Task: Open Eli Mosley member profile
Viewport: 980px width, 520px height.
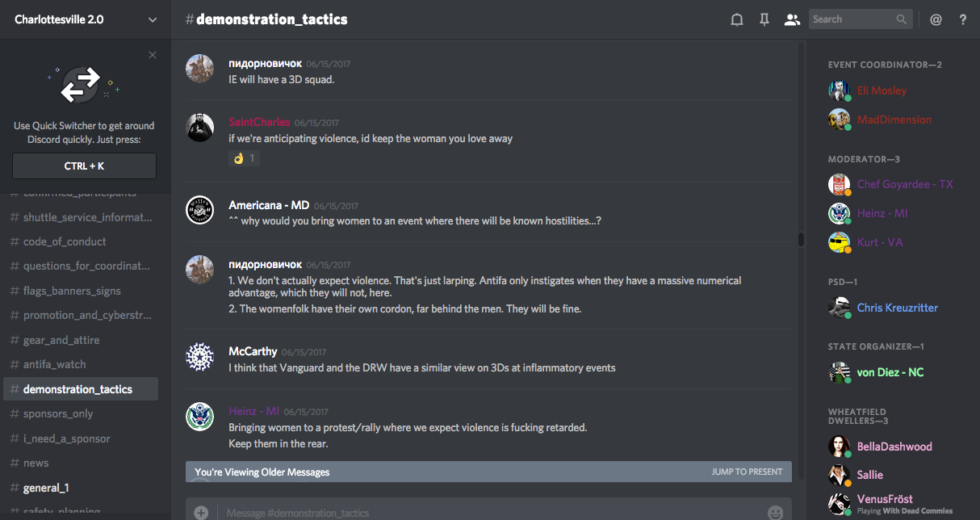Action: 882,90
